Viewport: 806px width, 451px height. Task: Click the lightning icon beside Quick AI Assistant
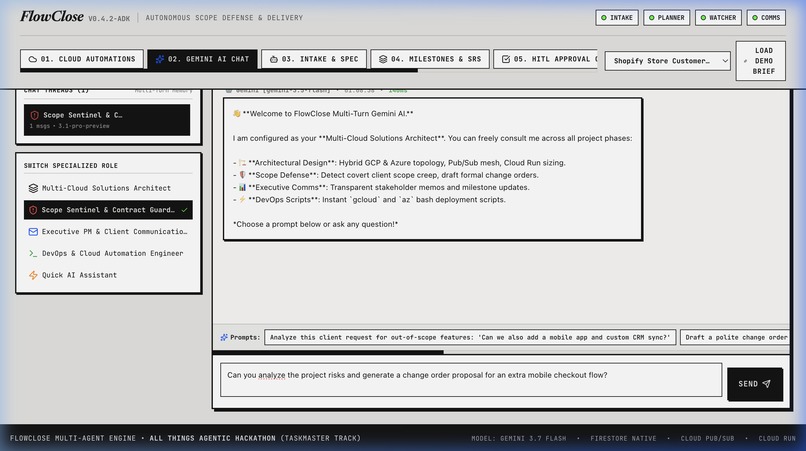tap(33, 275)
